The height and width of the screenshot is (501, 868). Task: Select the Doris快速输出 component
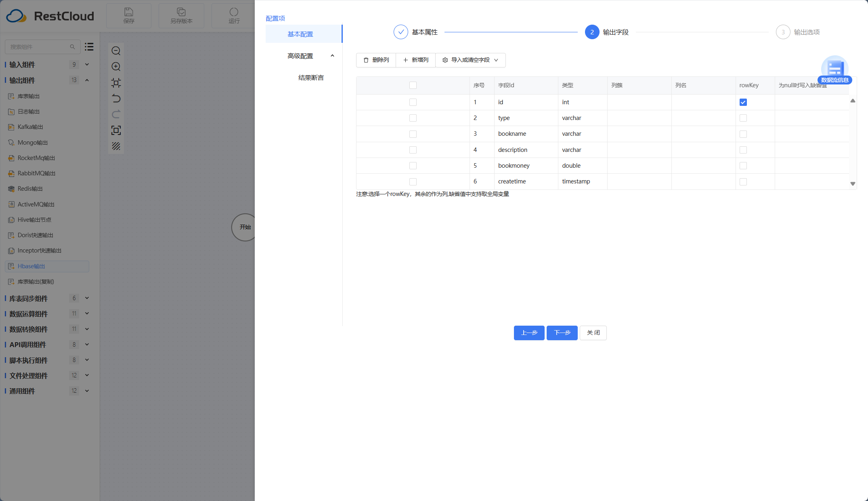(47, 235)
